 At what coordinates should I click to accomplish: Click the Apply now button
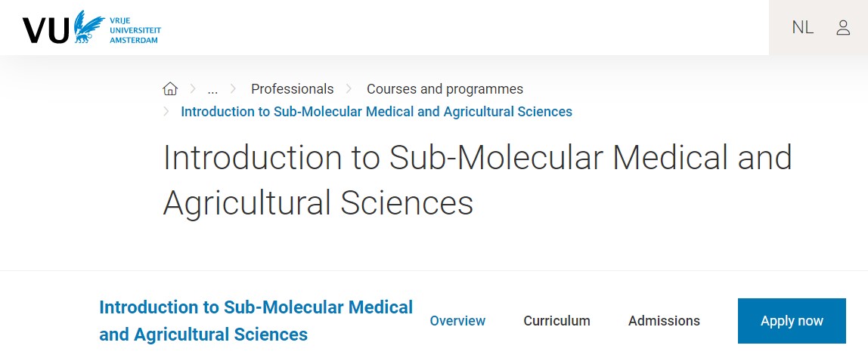(x=792, y=321)
